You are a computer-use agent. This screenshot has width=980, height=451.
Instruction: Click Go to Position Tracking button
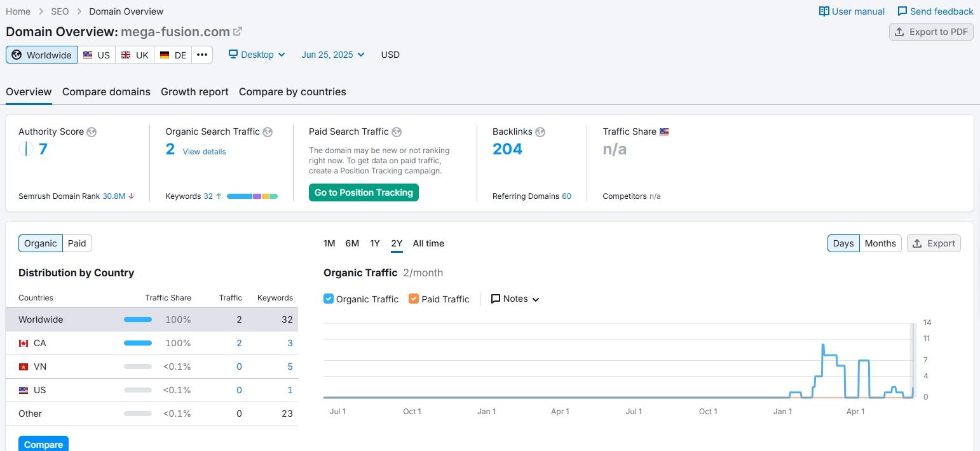(x=364, y=192)
